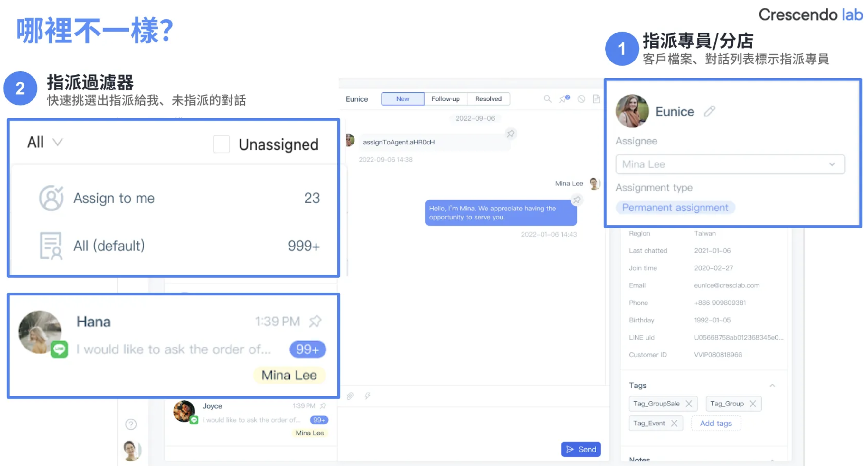Viewport: 868px width, 466px height.
Task: Click the attachment paperclip icon
Action: pyautogui.click(x=350, y=396)
